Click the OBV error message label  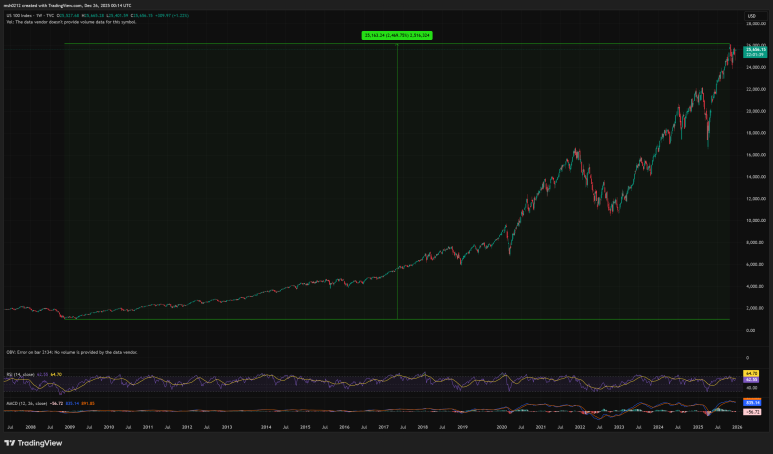[72, 352]
